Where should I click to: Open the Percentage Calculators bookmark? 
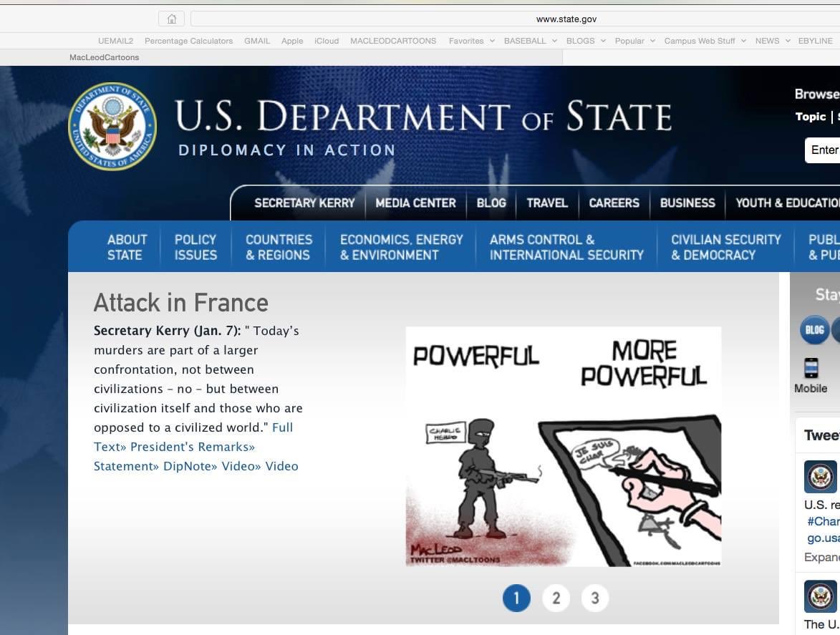[x=188, y=41]
